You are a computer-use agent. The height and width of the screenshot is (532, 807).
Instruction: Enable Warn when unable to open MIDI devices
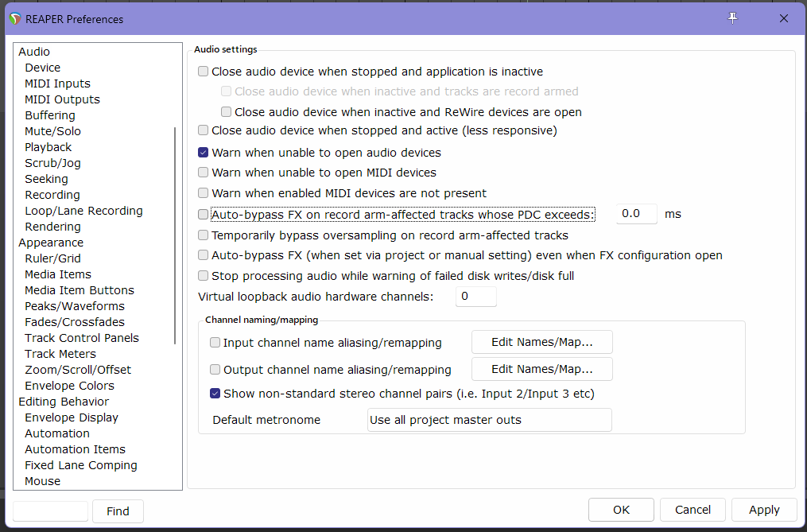(204, 173)
